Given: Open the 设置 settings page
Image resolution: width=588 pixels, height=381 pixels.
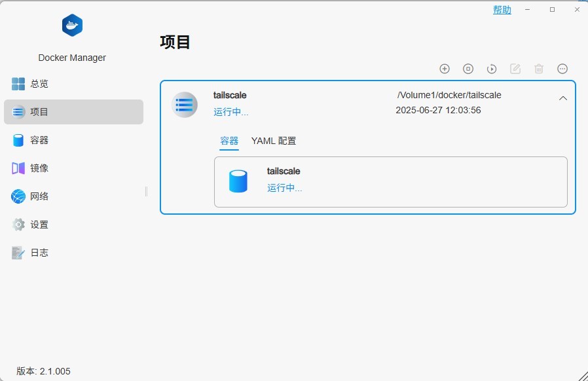Looking at the screenshot, I should pos(73,225).
